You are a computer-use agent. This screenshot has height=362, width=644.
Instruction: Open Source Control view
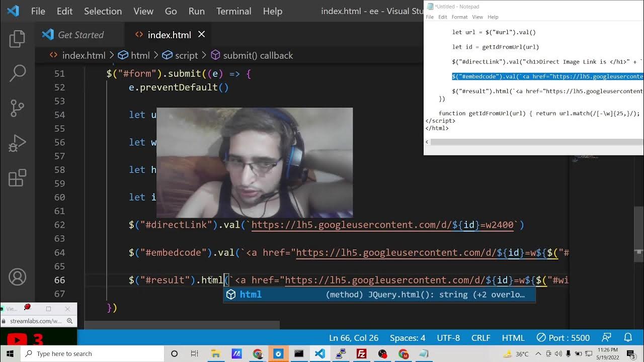pyautogui.click(x=17, y=108)
